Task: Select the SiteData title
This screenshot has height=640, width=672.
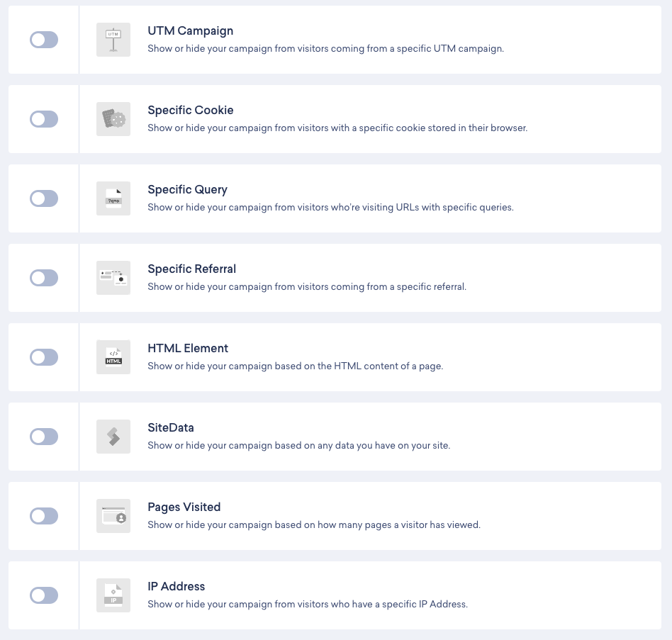Action: point(170,428)
